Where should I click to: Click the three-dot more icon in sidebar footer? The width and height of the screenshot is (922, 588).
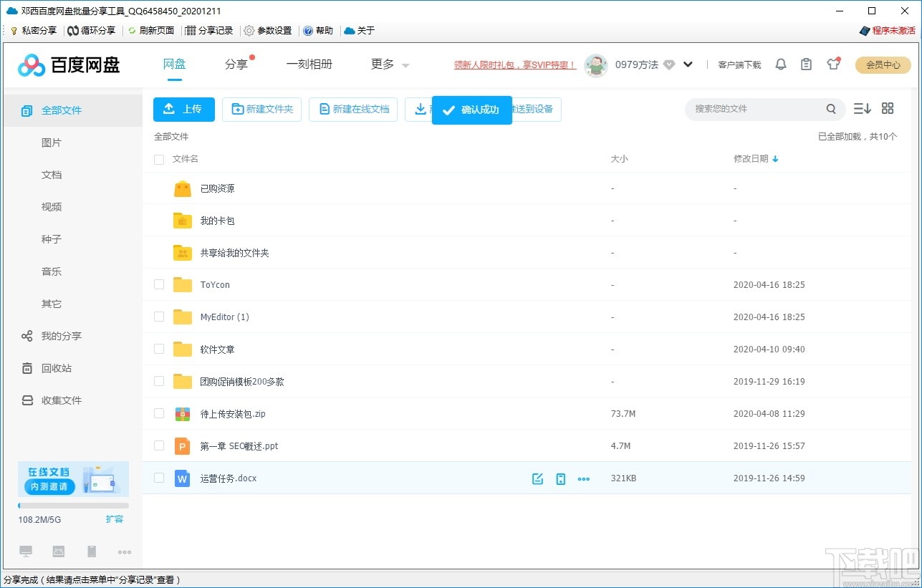click(x=125, y=552)
